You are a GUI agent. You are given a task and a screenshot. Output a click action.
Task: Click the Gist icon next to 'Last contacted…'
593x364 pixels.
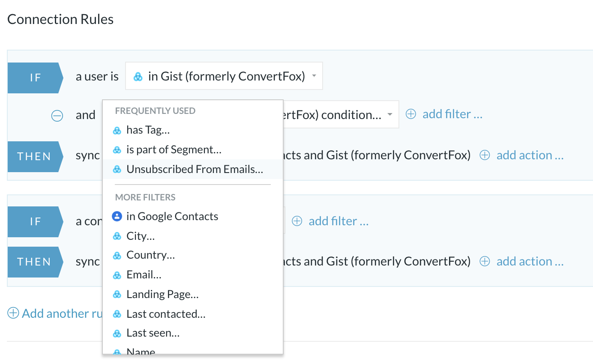click(117, 314)
